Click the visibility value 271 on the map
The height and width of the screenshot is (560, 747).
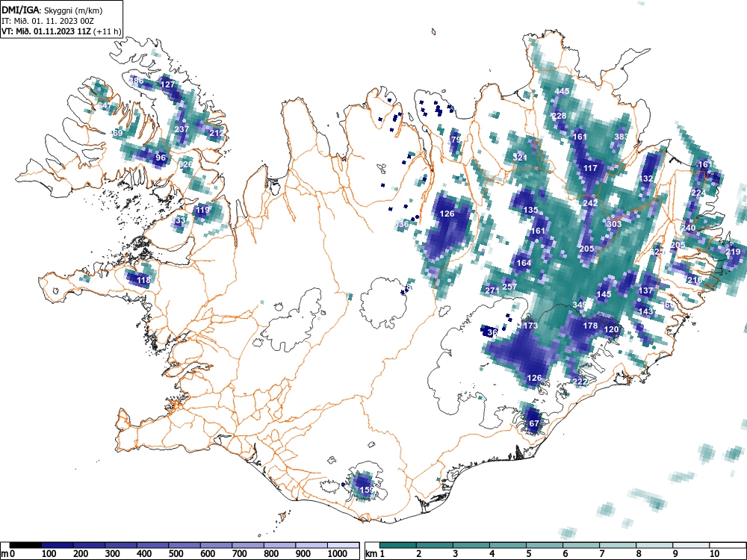coord(492,290)
